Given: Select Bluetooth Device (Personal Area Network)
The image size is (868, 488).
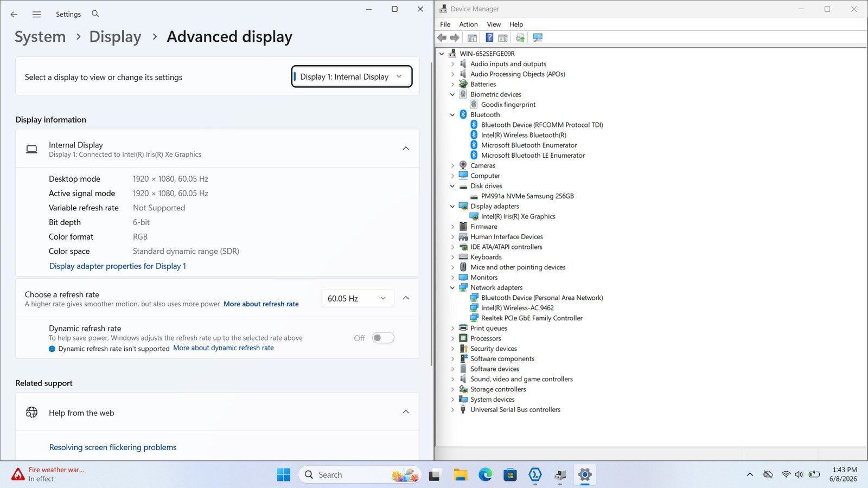Looking at the screenshot, I should [x=542, y=298].
